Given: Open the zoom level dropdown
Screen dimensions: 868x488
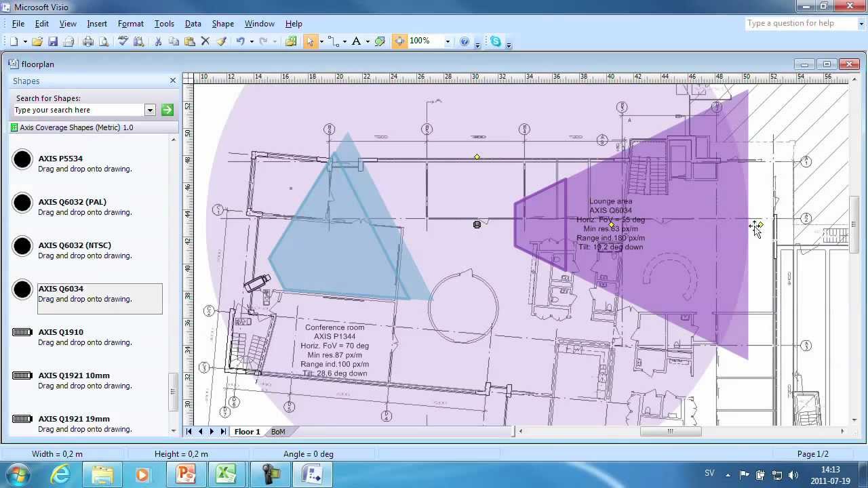Looking at the screenshot, I should pyautogui.click(x=448, y=41).
